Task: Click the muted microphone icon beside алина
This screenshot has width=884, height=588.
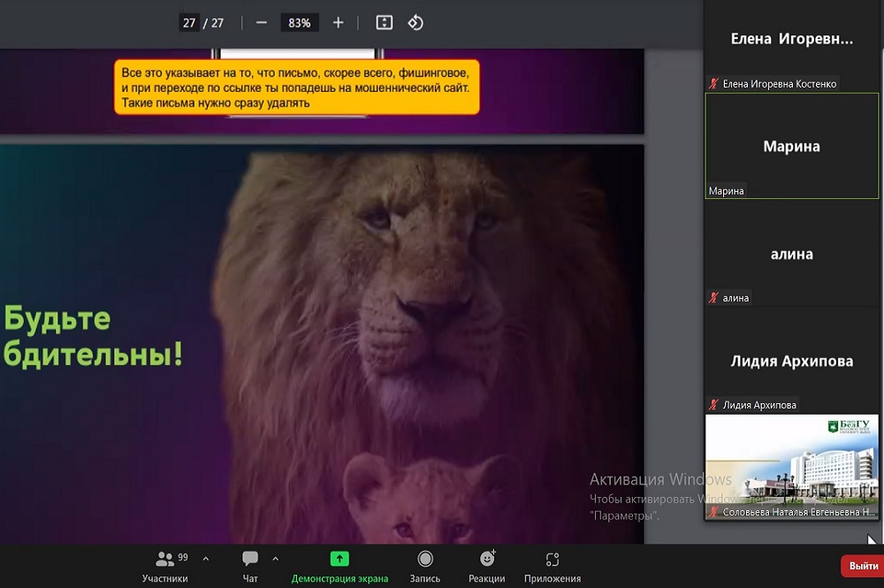Action: coord(713,298)
